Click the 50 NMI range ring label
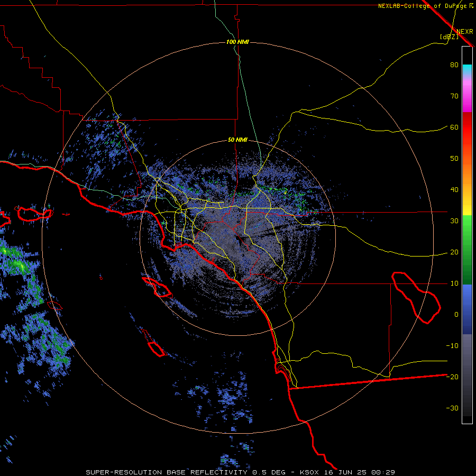476x476 pixels. (x=237, y=140)
